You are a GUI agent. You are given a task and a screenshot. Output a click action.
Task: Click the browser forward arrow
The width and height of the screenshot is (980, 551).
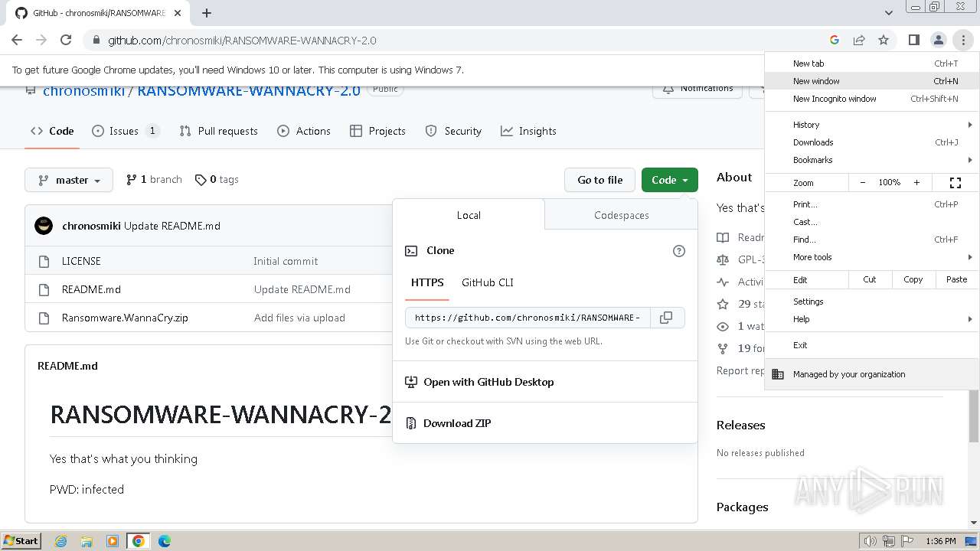pyautogui.click(x=41, y=40)
